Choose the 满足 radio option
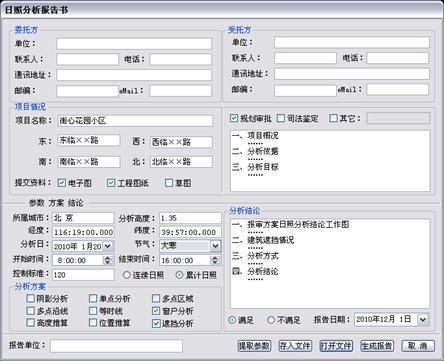This screenshot has height=361, width=444. [x=232, y=320]
